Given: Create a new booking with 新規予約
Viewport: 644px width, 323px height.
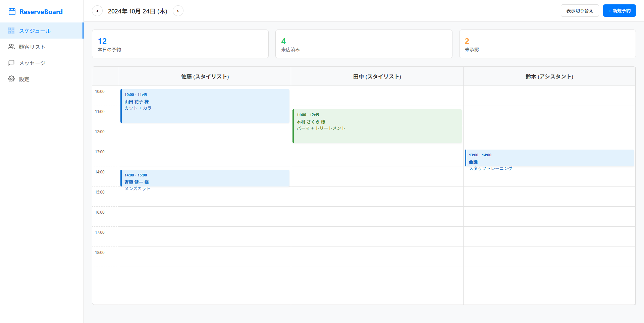Looking at the screenshot, I should pos(619,11).
